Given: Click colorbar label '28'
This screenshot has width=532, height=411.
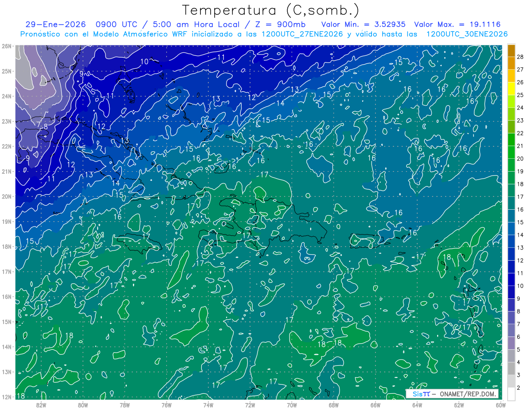Looking at the screenshot, I should click(x=520, y=57).
